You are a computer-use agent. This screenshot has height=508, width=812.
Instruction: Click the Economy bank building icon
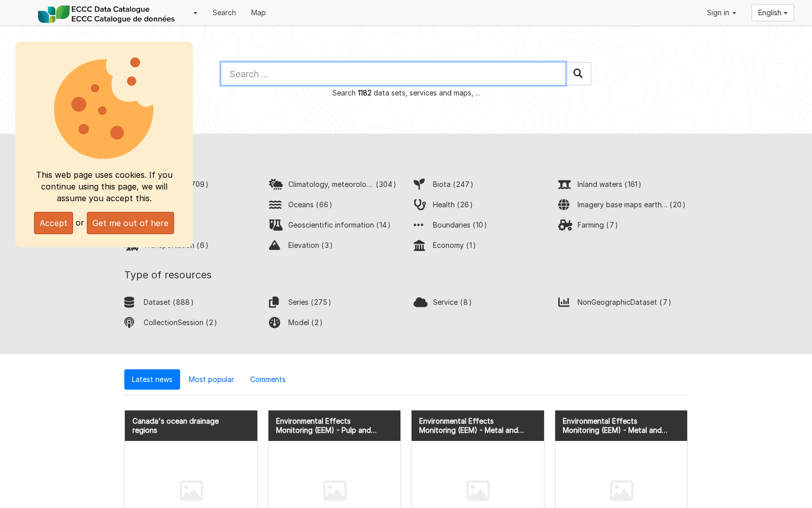click(419, 245)
